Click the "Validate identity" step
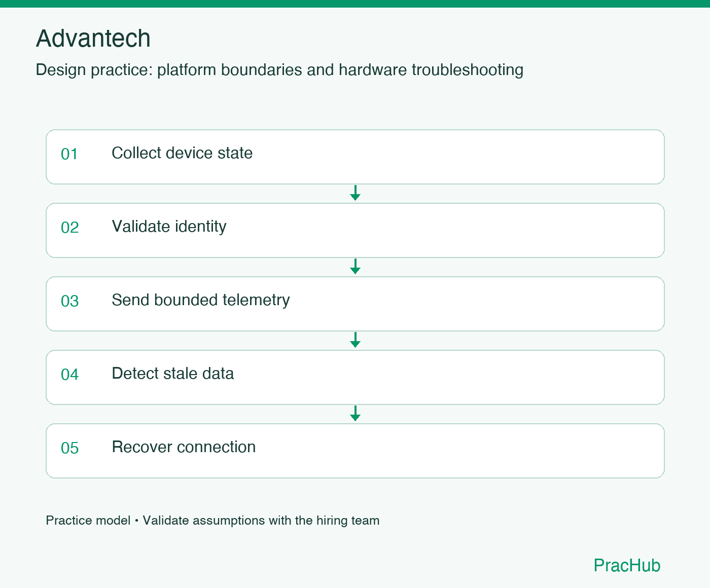 pyautogui.click(x=355, y=230)
